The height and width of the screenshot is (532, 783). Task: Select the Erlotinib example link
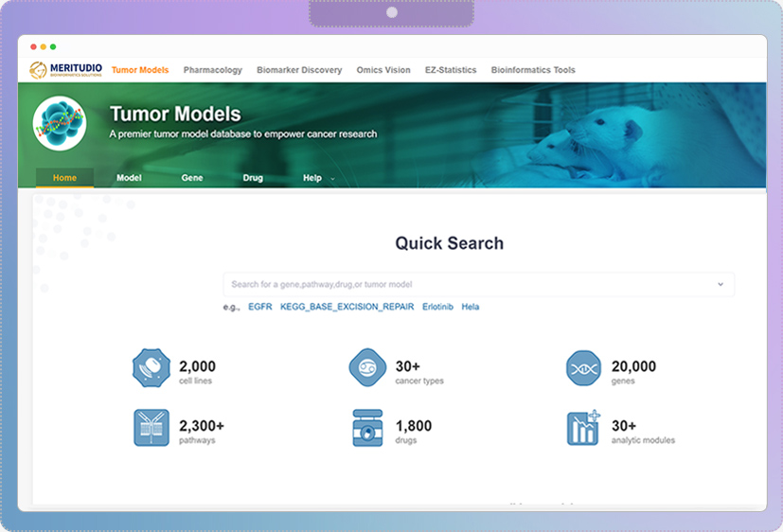point(437,307)
